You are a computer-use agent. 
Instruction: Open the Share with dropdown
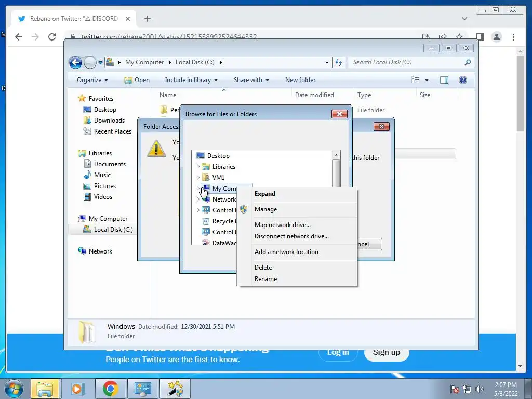[251, 80]
